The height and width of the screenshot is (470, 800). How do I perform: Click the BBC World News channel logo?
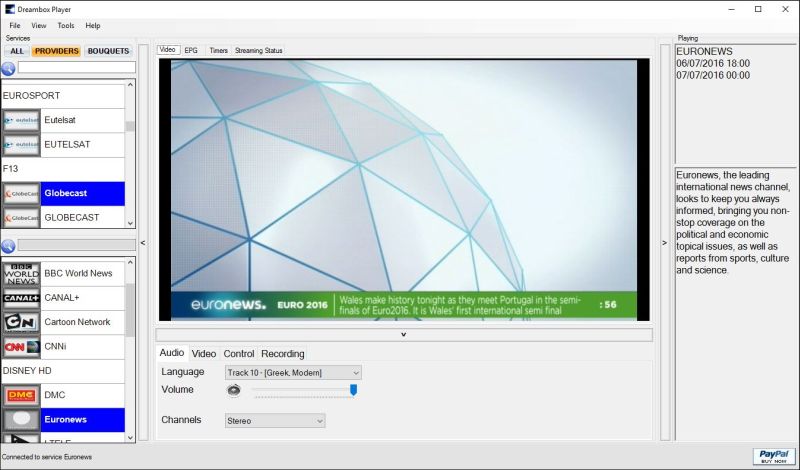(21, 274)
